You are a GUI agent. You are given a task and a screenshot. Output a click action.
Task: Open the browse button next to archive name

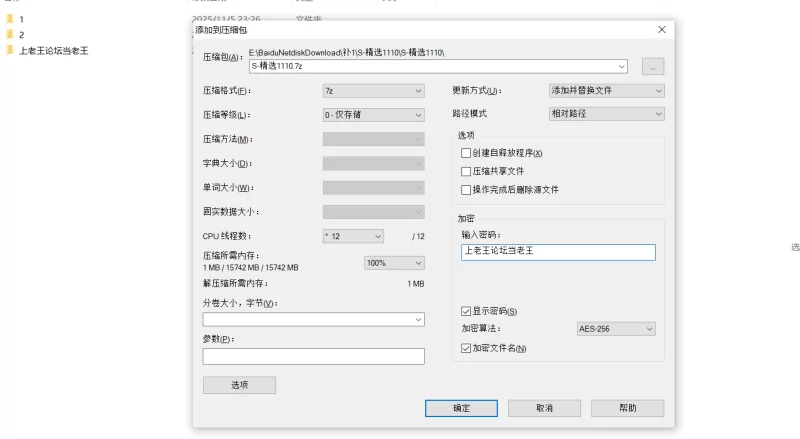[x=653, y=67]
